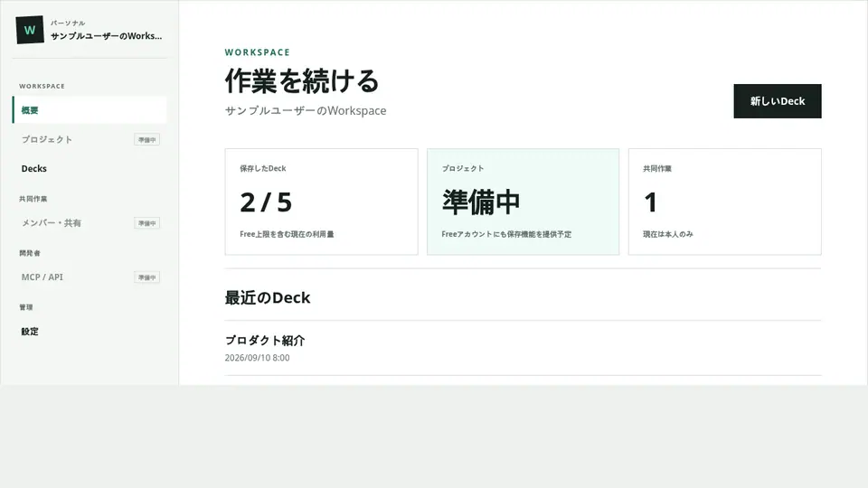Click the 最近のDeck heading
The height and width of the screenshot is (488, 868).
[x=268, y=297]
